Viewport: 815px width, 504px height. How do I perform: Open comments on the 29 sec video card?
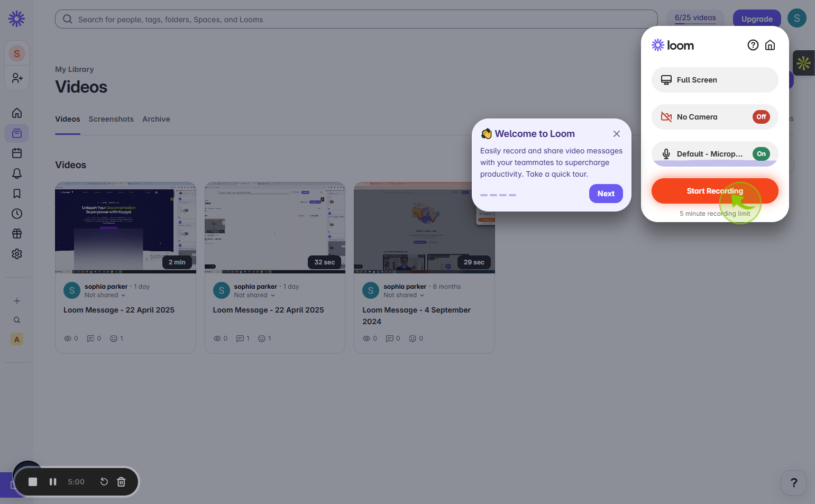tap(393, 338)
